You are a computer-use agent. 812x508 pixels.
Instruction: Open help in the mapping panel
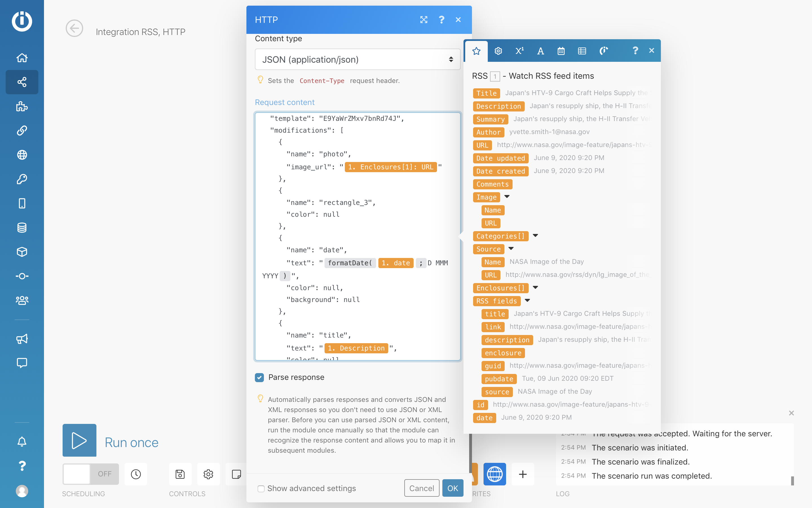(635, 51)
